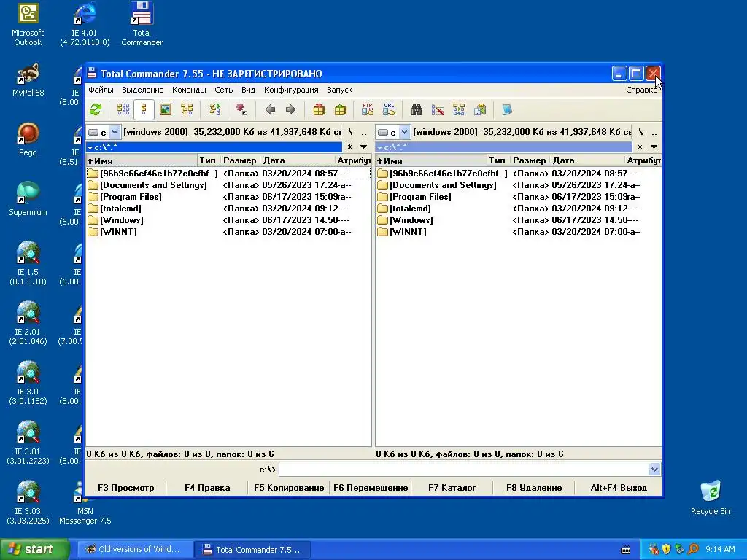The image size is (747, 560).
Task: Open left panel favorites asterisk button
Action: click(349, 147)
